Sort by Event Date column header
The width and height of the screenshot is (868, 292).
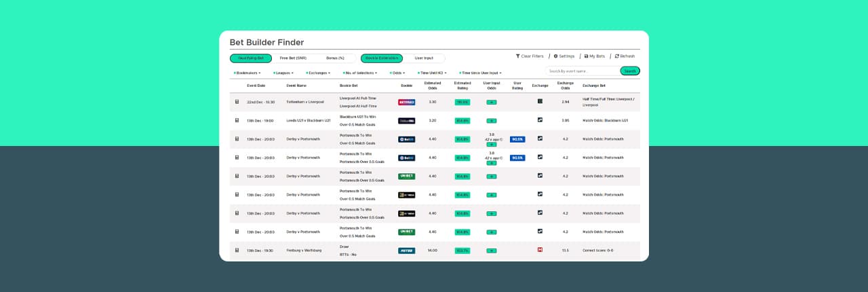(256, 86)
